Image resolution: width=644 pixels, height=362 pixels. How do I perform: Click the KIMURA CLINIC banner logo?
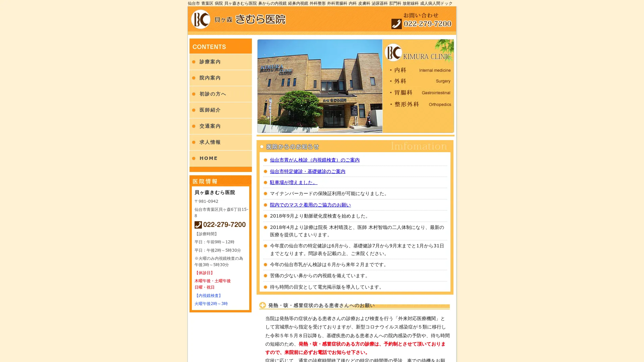pyautogui.click(x=418, y=53)
